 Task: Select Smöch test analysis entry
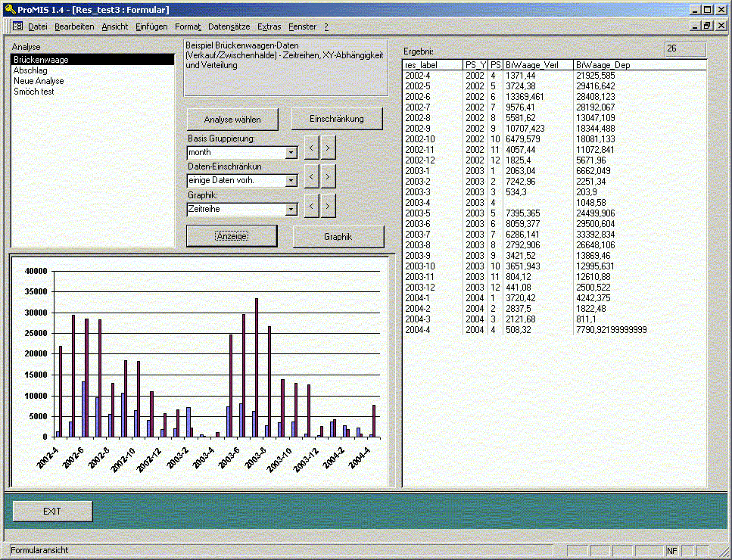click(x=34, y=92)
